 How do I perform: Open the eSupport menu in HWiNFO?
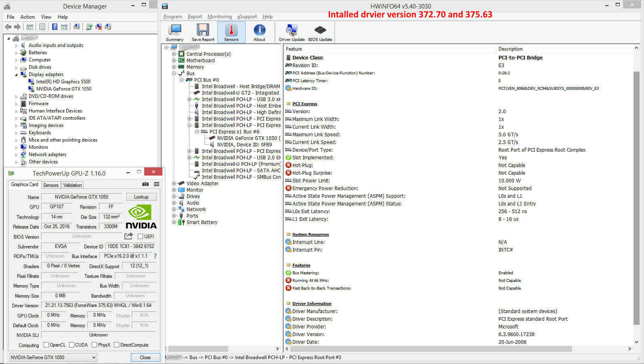click(x=247, y=17)
